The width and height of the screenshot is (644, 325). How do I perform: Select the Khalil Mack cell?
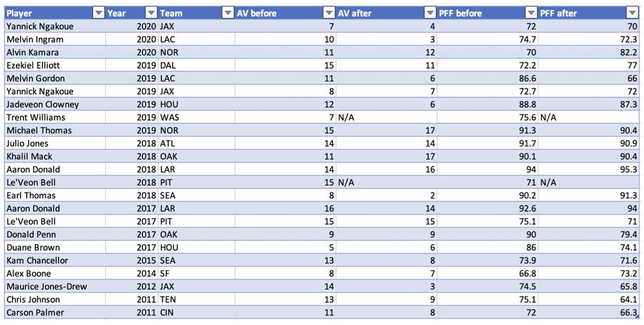[55, 156]
